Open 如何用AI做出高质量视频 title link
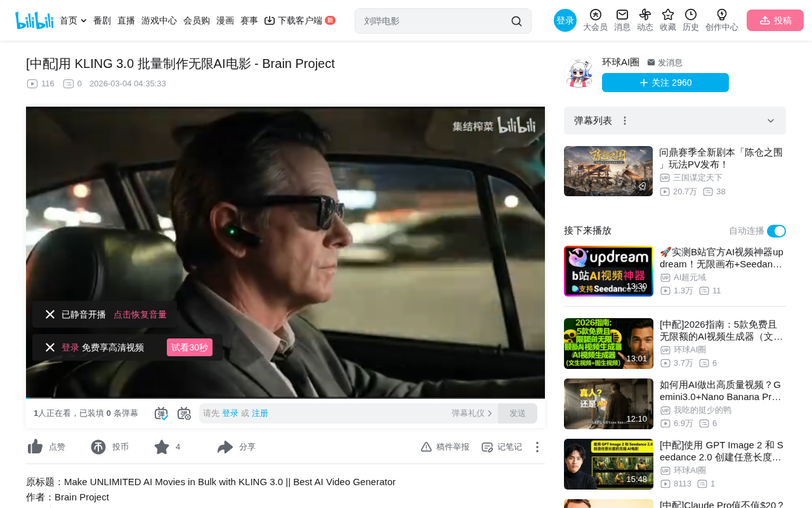Viewport: 812px width, 508px height. tap(721, 391)
